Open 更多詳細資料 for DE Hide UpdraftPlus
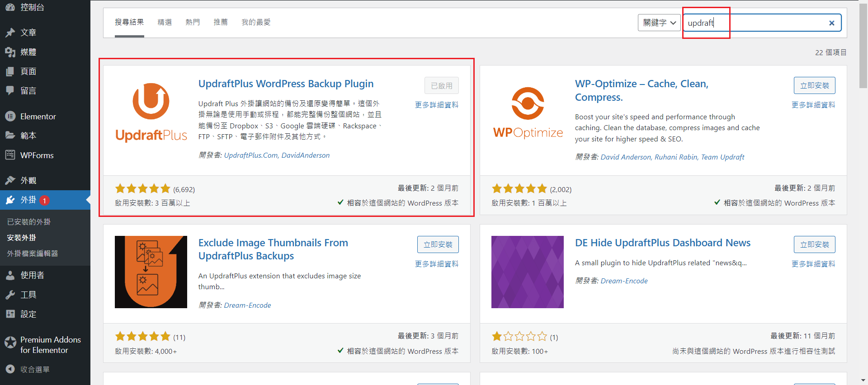 [x=813, y=264]
